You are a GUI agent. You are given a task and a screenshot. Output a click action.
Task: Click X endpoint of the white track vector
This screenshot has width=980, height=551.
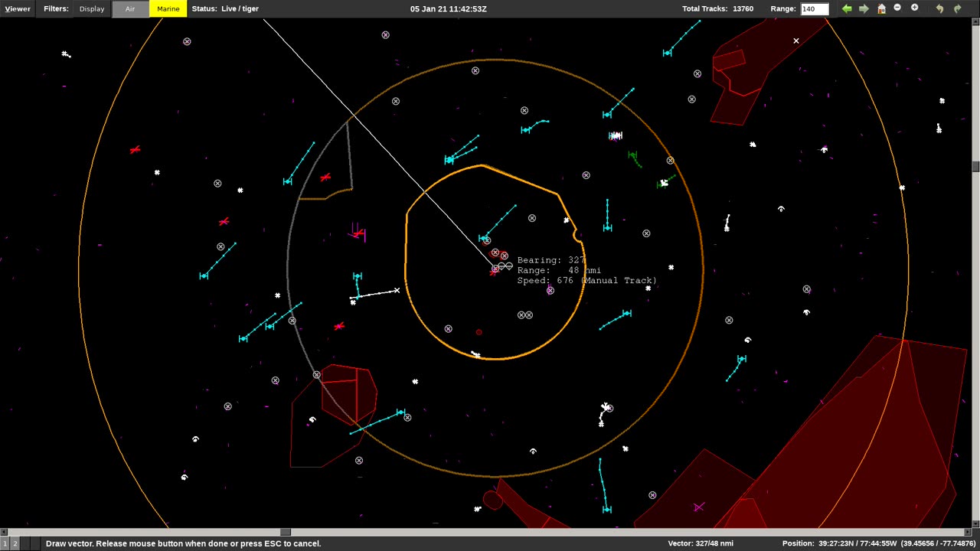coord(397,290)
